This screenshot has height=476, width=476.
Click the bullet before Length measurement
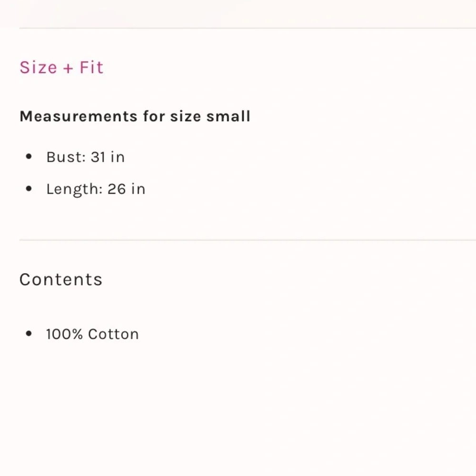pos(29,189)
